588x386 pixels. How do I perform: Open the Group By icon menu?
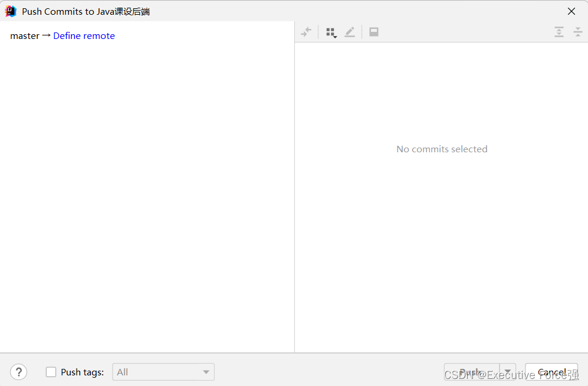(331, 32)
